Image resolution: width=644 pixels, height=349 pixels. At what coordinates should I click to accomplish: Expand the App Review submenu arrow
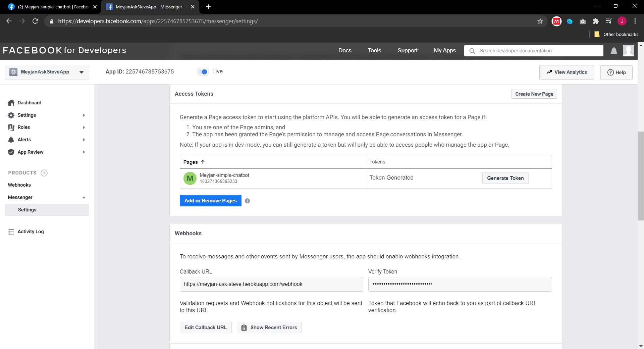click(x=84, y=152)
